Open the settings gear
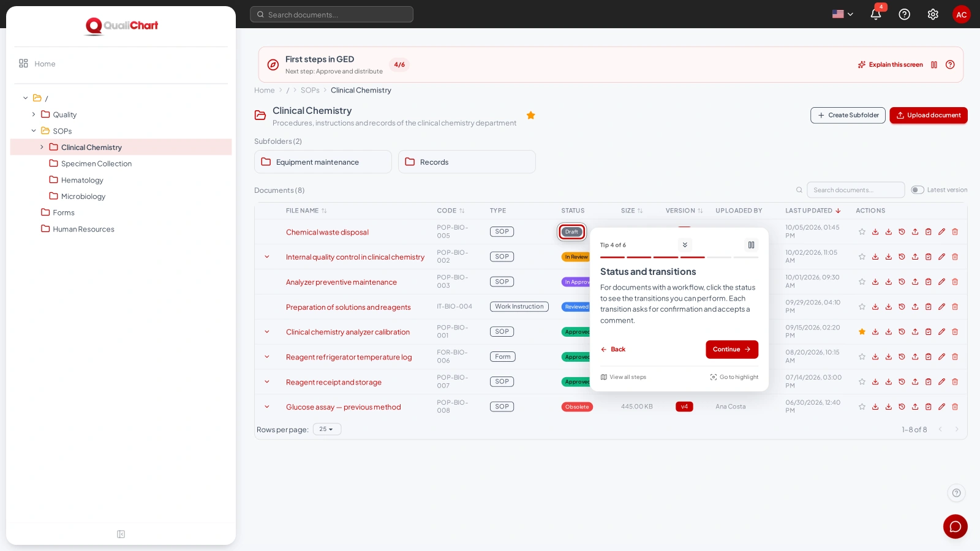This screenshot has width=980, height=551. (933, 14)
